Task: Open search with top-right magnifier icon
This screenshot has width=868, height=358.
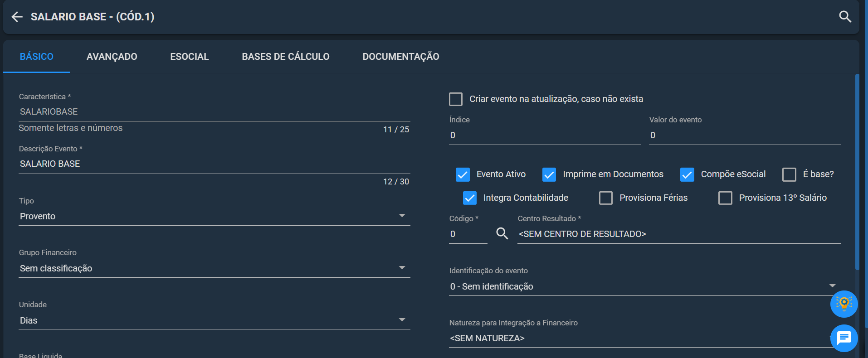Action: tap(845, 17)
